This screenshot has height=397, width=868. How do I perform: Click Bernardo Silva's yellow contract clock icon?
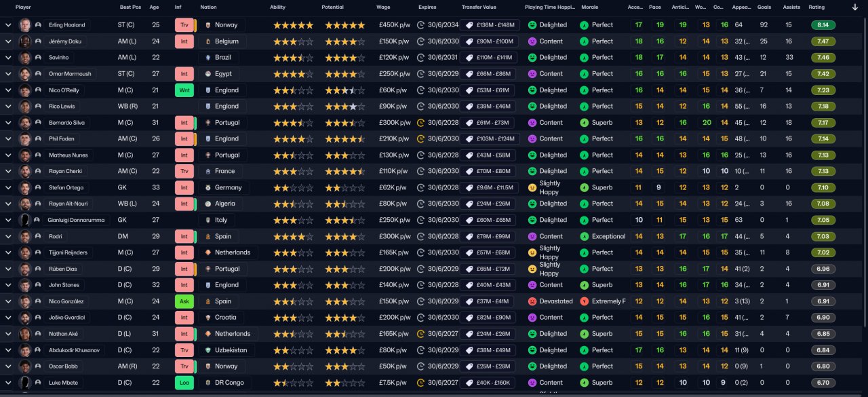pos(420,123)
